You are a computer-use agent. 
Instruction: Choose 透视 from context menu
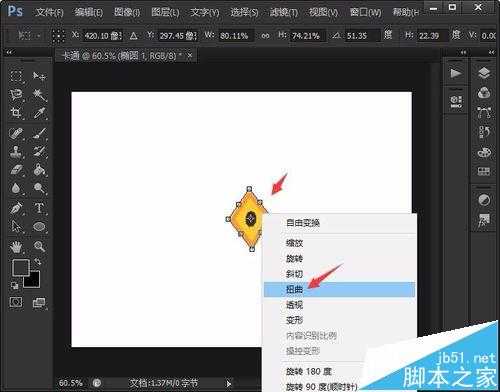pyautogui.click(x=339, y=305)
